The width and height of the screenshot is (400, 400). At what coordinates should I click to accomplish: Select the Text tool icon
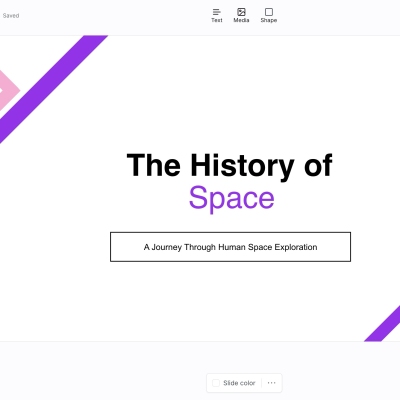217,12
